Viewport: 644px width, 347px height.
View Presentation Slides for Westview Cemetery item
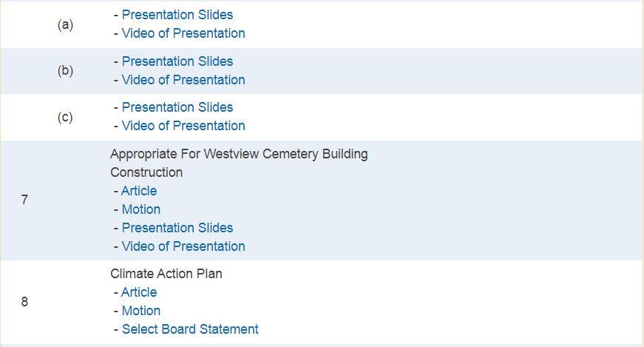tap(177, 228)
